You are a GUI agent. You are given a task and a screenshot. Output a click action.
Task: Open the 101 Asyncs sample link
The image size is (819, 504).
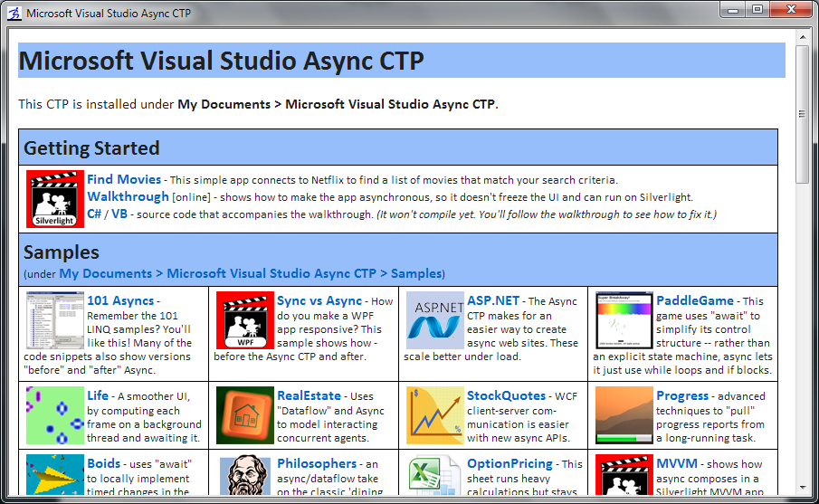click(x=120, y=300)
